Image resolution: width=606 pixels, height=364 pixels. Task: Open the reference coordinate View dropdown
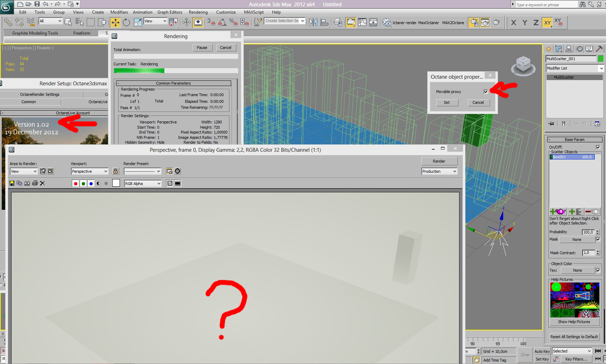[155, 21]
